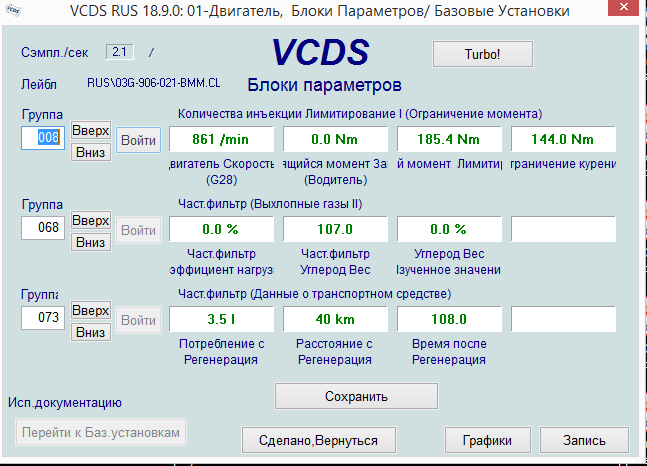The width and height of the screenshot is (647, 466).
Task: Click the Сохранить button
Action: pyautogui.click(x=356, y=396)
